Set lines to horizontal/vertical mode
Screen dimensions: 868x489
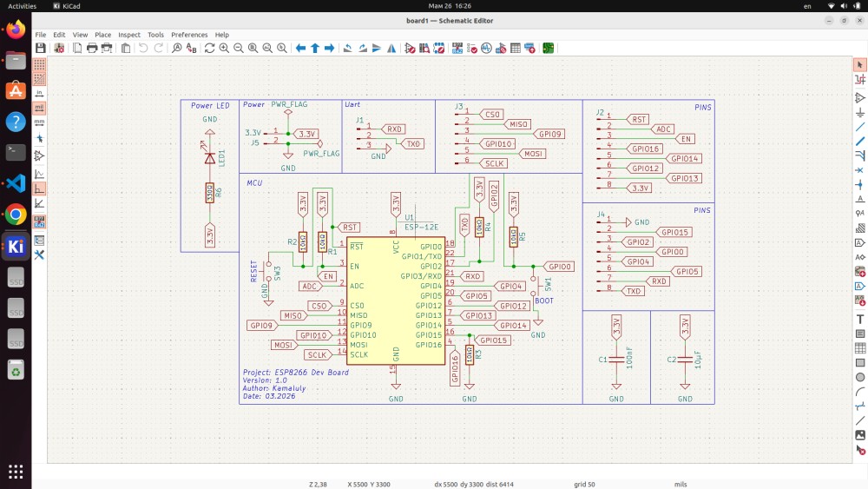click(39, 188)
